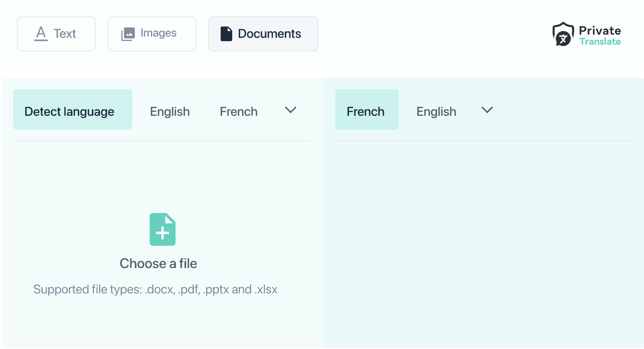Viewport: 644px width, 349px height.
Task: Click the green Translate word in logo
Action: pos(600,42)
